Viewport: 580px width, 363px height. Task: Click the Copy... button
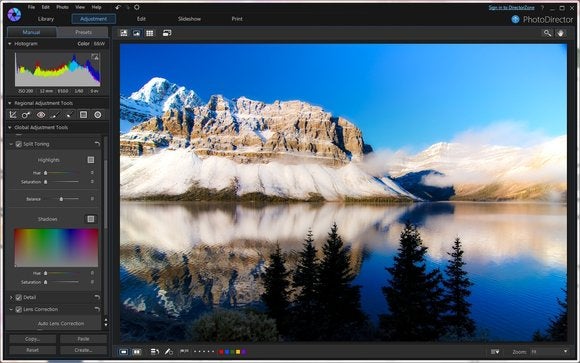33,339
